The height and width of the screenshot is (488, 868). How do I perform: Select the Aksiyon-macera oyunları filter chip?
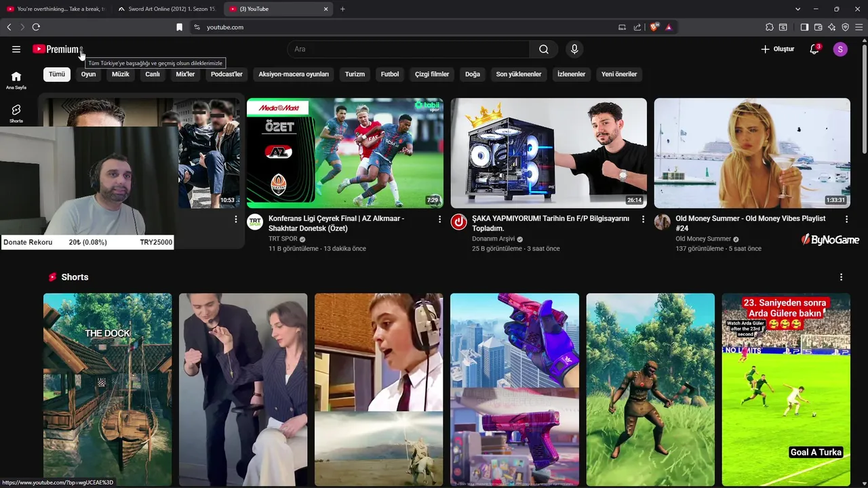294,74
